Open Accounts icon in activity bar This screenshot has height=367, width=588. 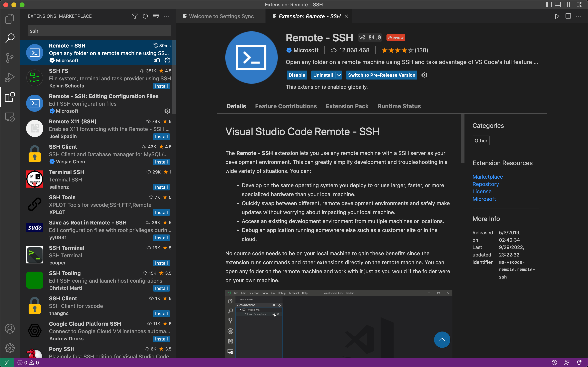point(10,329)
